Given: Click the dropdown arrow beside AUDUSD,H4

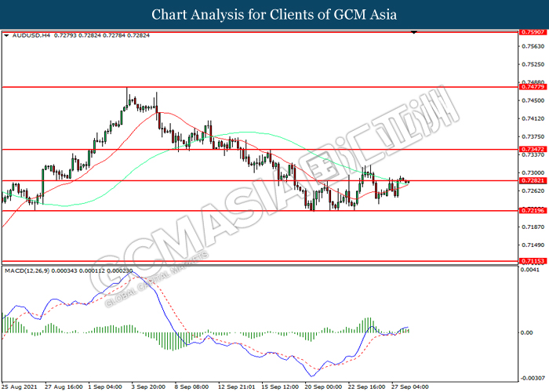Looking at the screenshot, I should point(6,35).
